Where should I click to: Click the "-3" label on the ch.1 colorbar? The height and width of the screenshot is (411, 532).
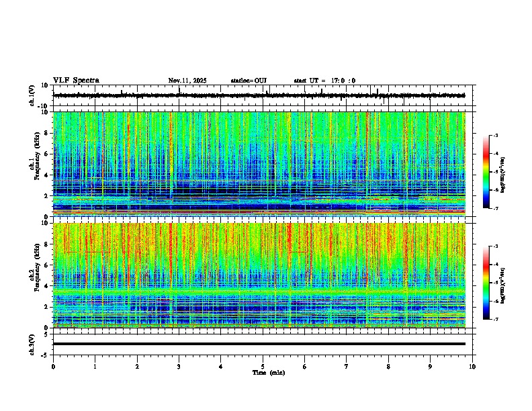click(495, 136)
